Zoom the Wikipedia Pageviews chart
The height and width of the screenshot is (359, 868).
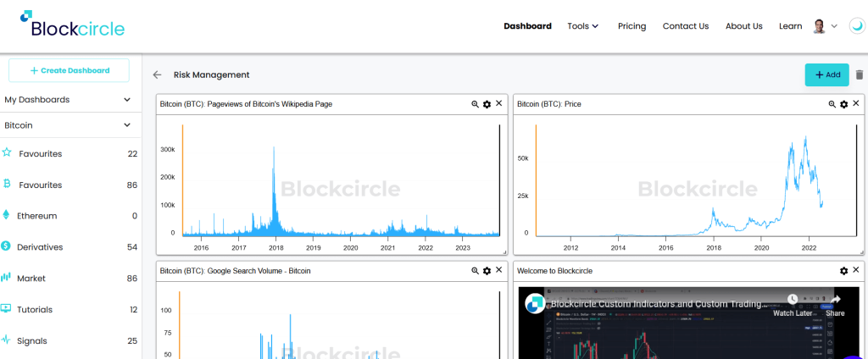click(x=475, y=104)
